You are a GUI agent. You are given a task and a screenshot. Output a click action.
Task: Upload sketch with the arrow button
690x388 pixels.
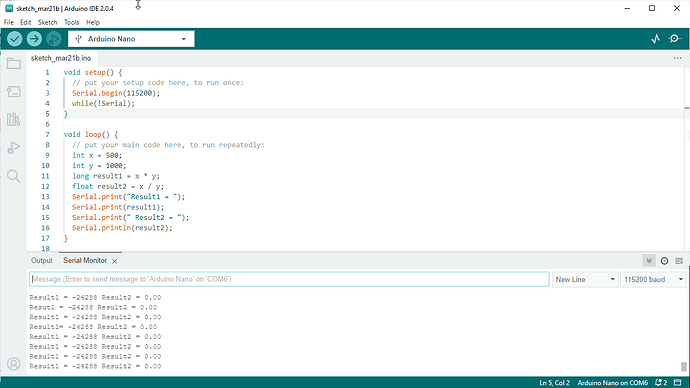coord(34,39)
